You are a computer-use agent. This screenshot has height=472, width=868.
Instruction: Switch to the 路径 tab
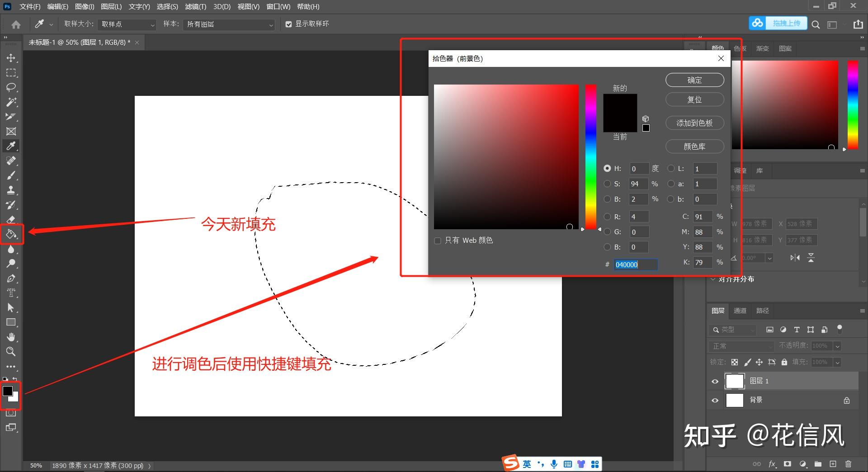tap(763, 311)
